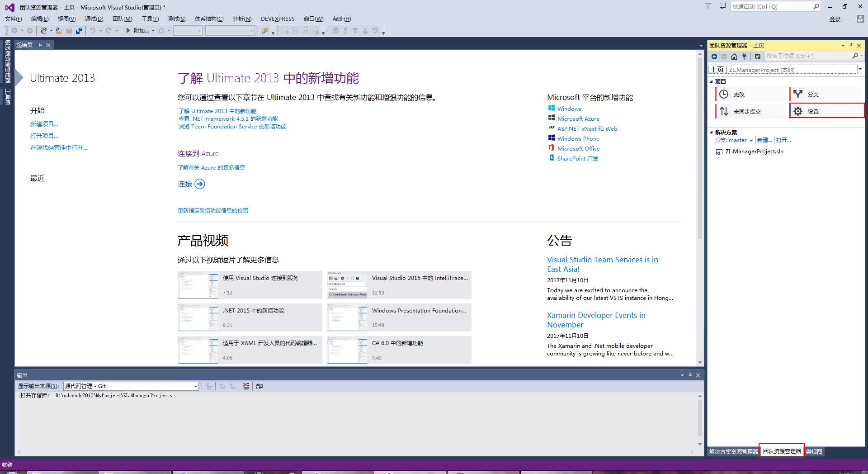The height and width of the screenshot is (474, 868).
Task: Refresh the Team Explorer panel
Action: (x=758, y=57)
